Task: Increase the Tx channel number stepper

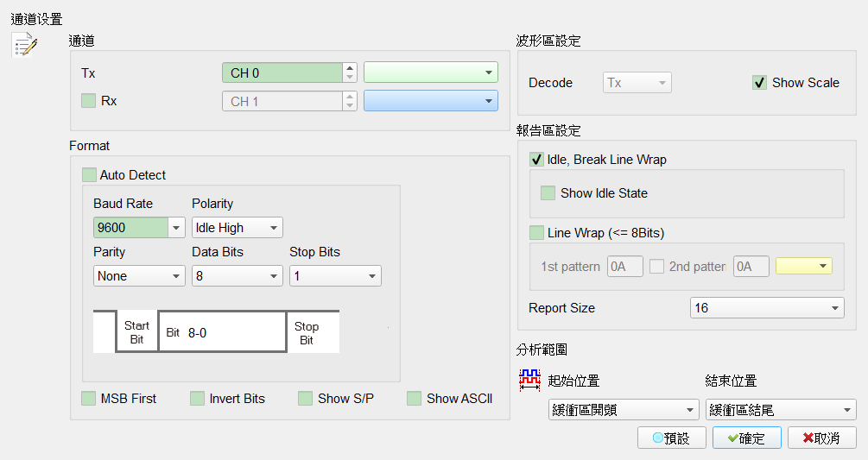Action: (349, 67)
